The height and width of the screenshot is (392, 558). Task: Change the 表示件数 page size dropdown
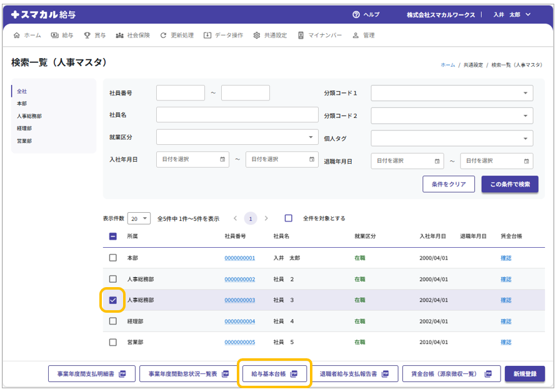pos(139,218)
